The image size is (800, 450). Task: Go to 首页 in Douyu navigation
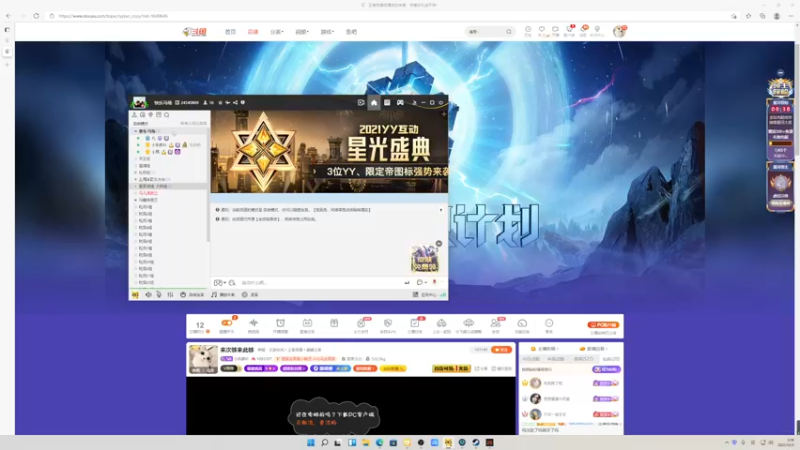tap(231, 32)
